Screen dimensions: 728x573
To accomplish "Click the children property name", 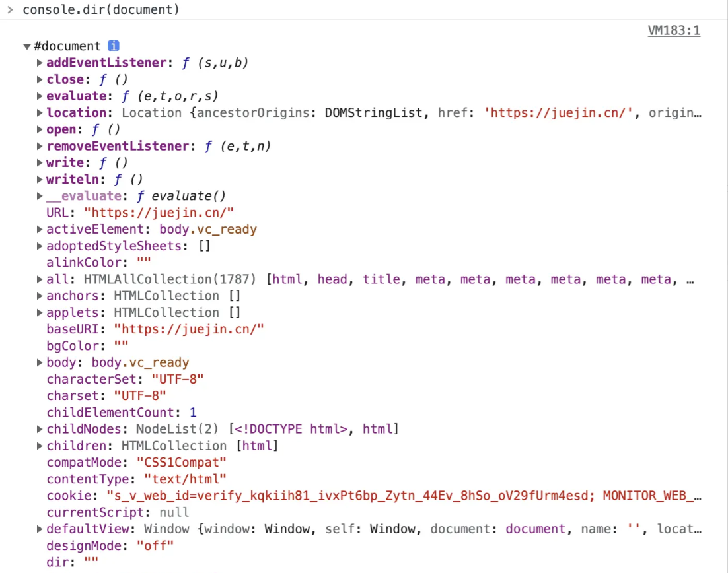I will click(79, 446).
